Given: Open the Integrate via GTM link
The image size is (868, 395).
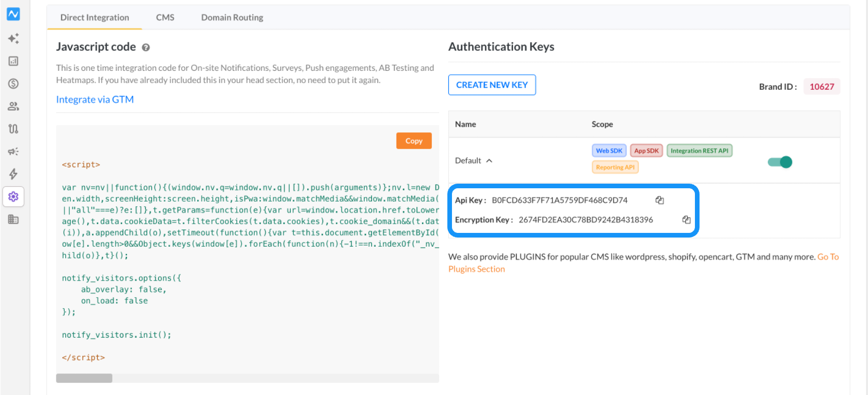Looking at the screenshot, I should coord(95,100).
